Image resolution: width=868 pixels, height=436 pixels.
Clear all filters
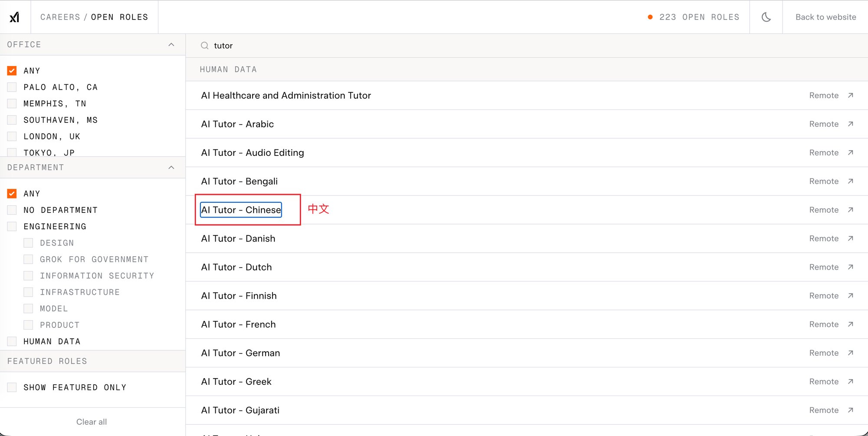[92, 422]
